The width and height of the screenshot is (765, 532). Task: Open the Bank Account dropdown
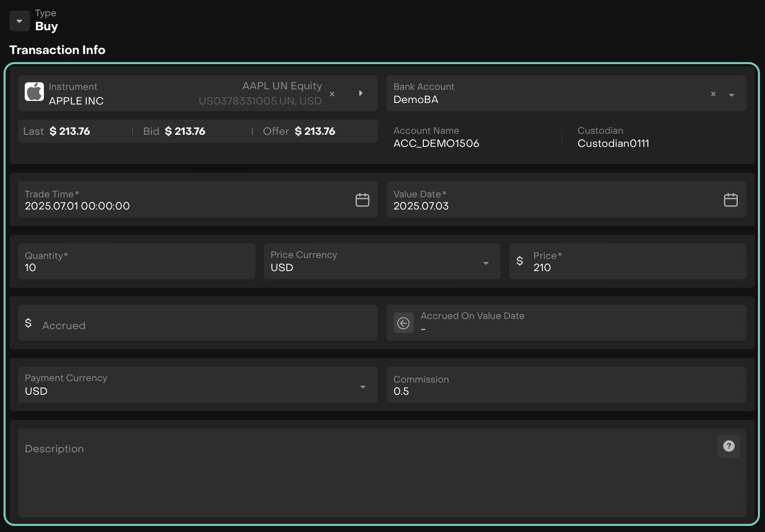pos(731,95)
